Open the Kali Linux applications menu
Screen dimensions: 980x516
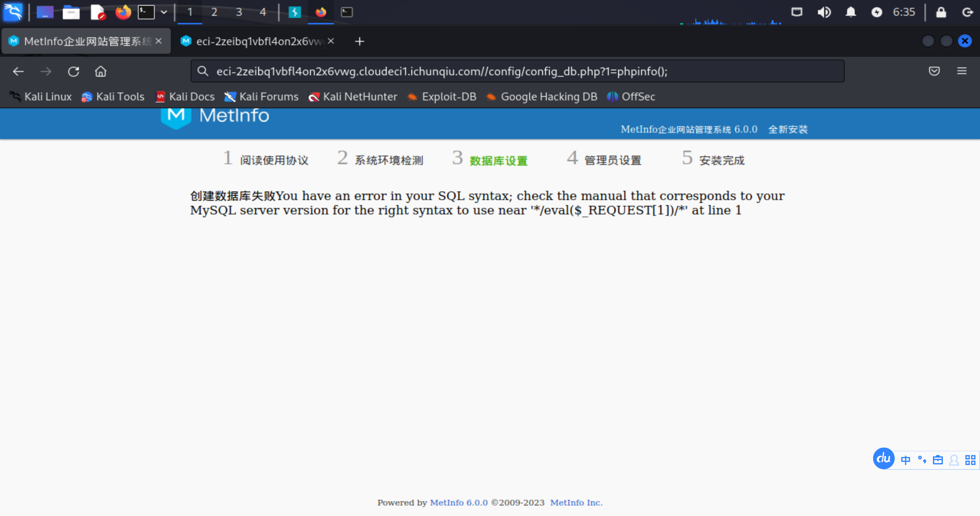[x=13, y=12]
